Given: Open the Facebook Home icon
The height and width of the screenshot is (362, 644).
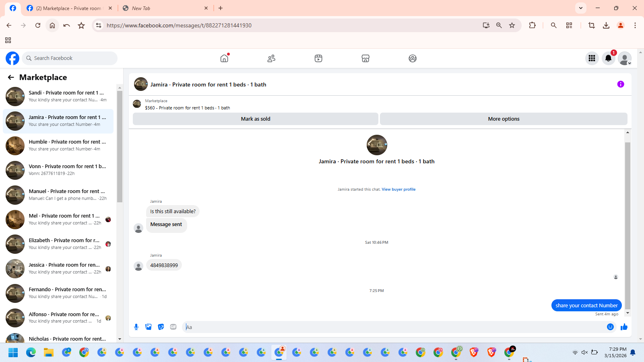Looking at the screenshot, I should coord(224,58).
